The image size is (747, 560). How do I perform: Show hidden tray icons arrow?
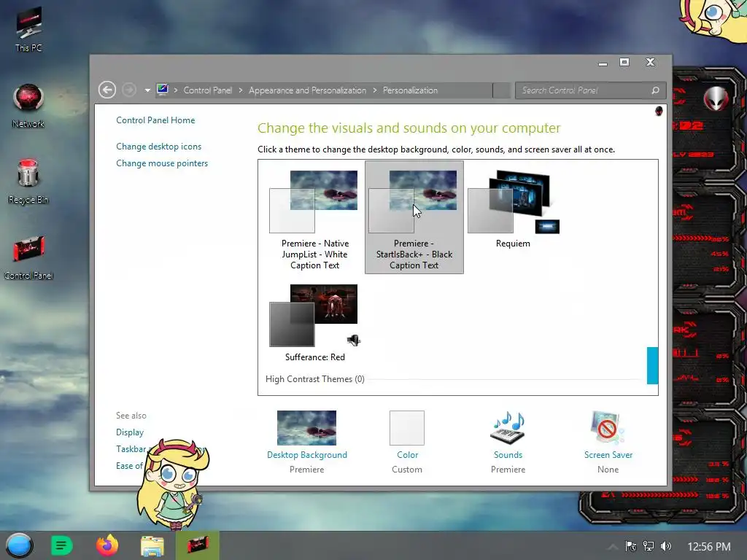pos(613,547)
